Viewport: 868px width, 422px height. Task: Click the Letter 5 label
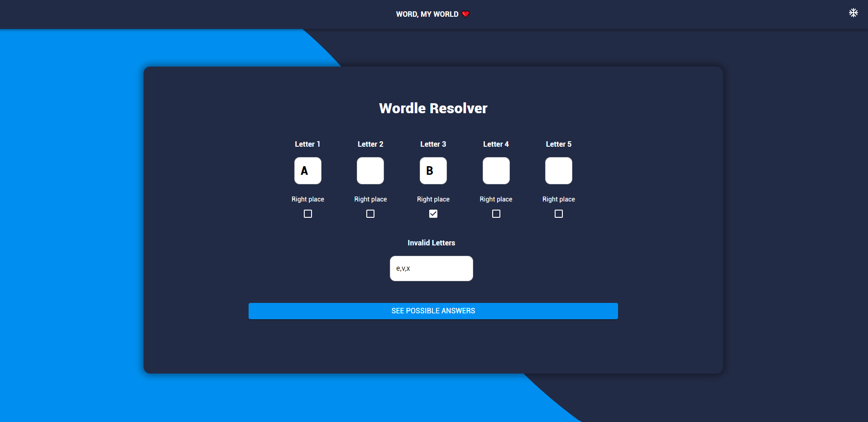point(559,144)
